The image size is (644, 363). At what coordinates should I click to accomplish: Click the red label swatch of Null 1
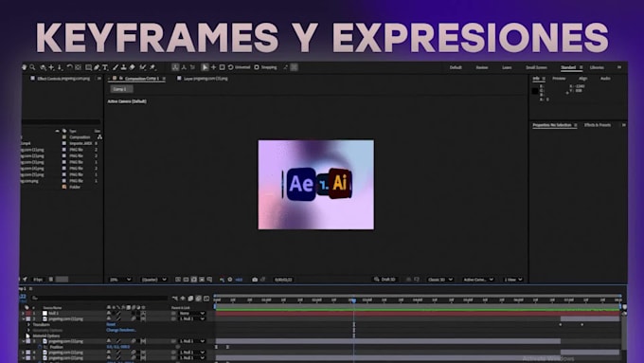pos(28,314)
